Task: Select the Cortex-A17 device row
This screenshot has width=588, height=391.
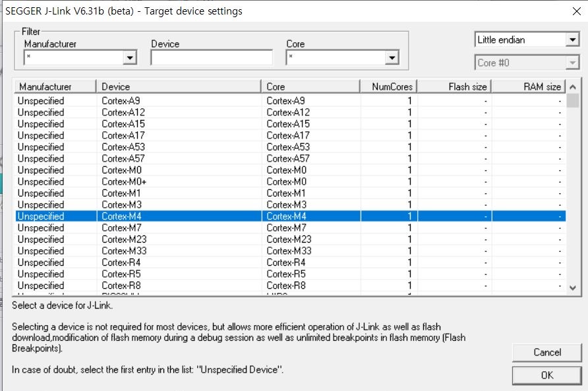Action: pyautogui.click(x=291, y=135)
